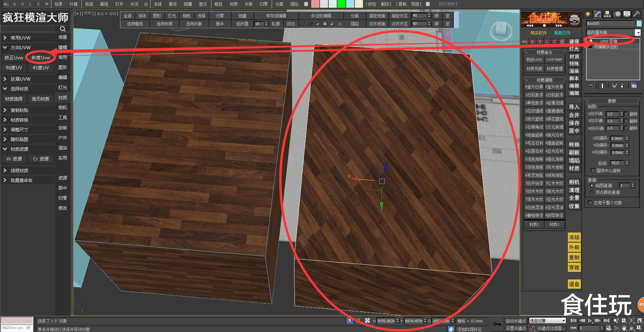Viewport: 644px width, 332px height.
Task: Click the search magnifier in left panel
Action: (x=63, y=29)
